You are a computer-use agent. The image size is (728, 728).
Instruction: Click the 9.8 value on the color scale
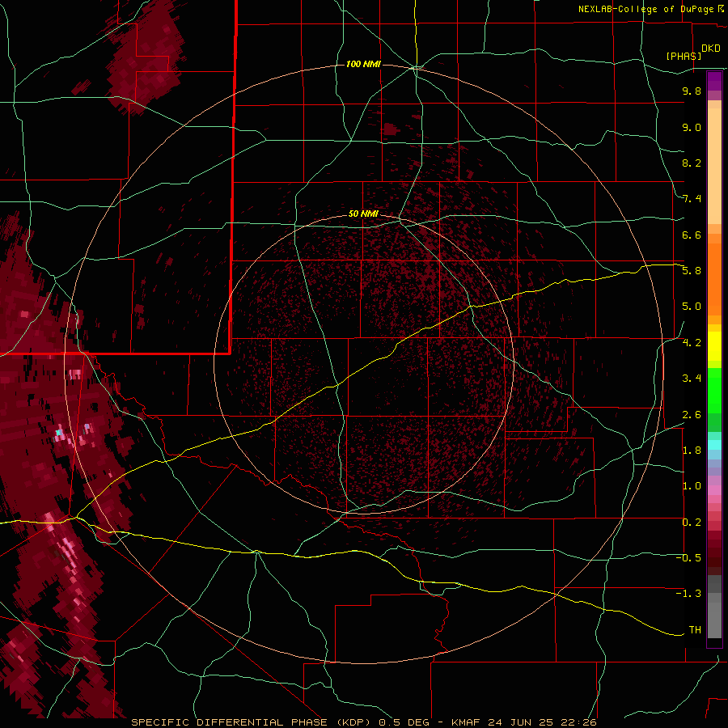pos(692,91)
